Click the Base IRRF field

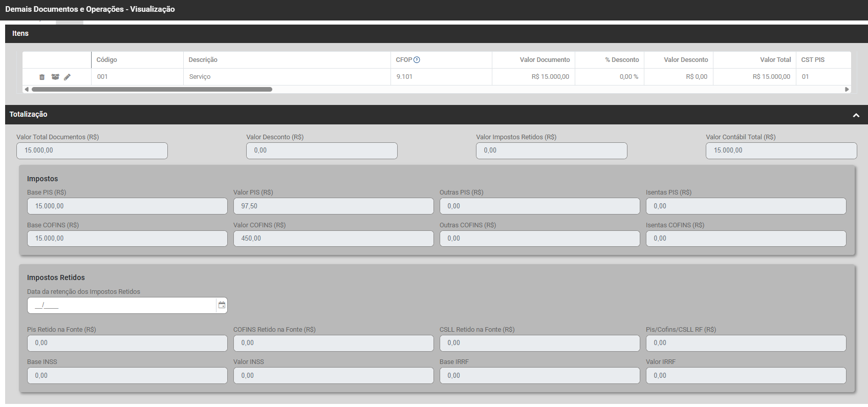tap(540, 376)
